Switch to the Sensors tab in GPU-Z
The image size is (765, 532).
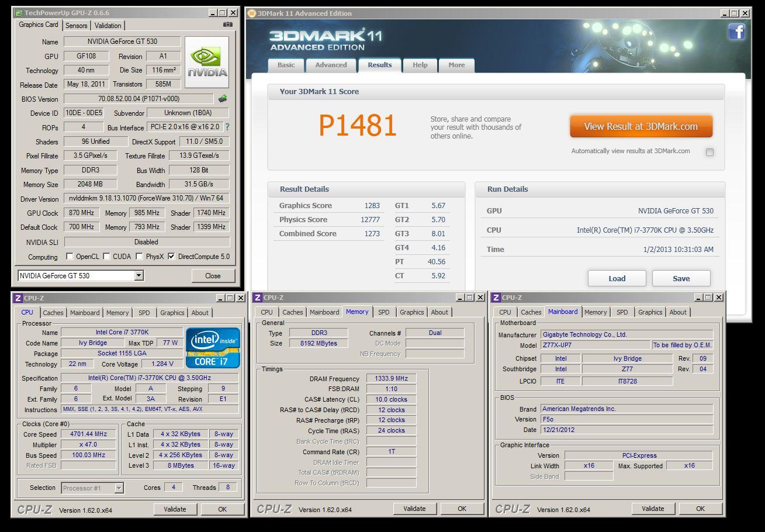[x=76, y=26]
